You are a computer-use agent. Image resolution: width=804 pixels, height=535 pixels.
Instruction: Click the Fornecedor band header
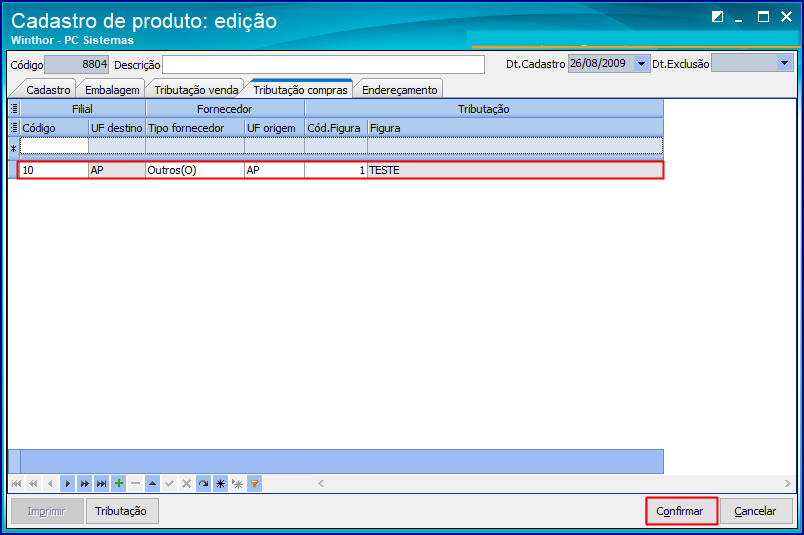click(x=225, y=109)
